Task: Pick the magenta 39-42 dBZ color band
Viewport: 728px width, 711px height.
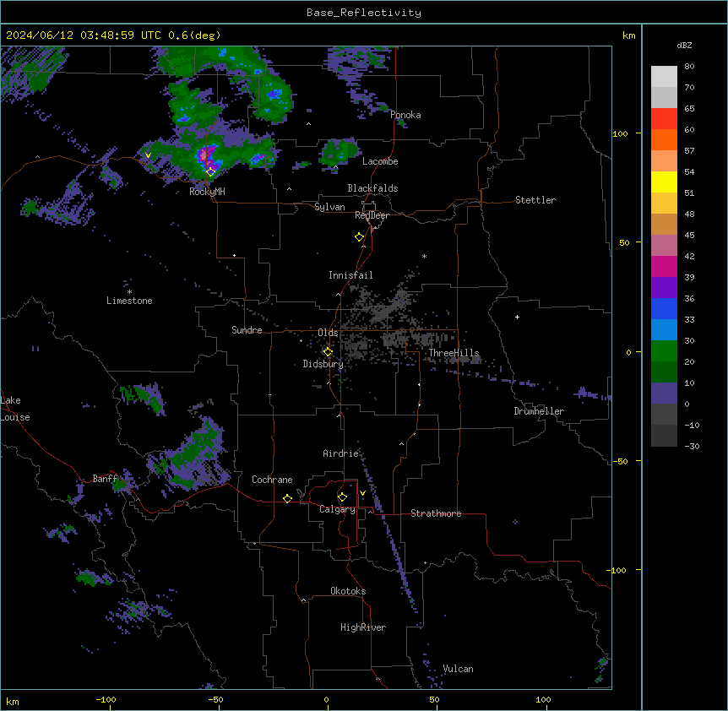Action: tap(664, 266)
